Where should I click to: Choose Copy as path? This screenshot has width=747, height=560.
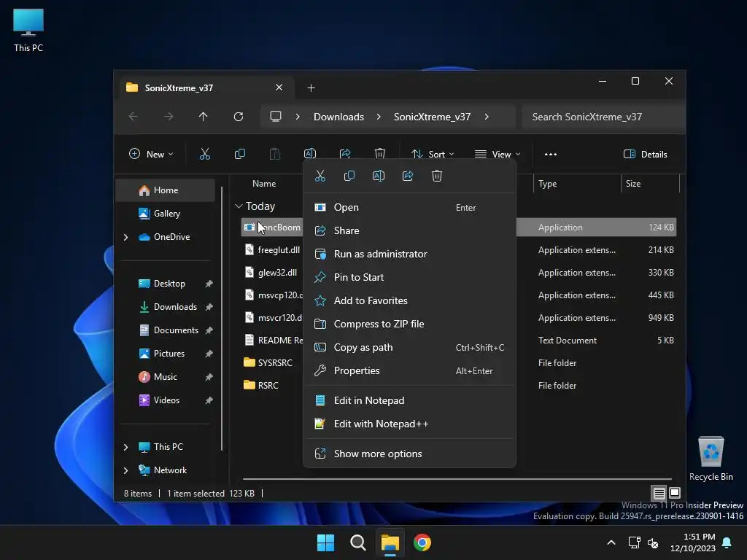click(x=409, y=348)
